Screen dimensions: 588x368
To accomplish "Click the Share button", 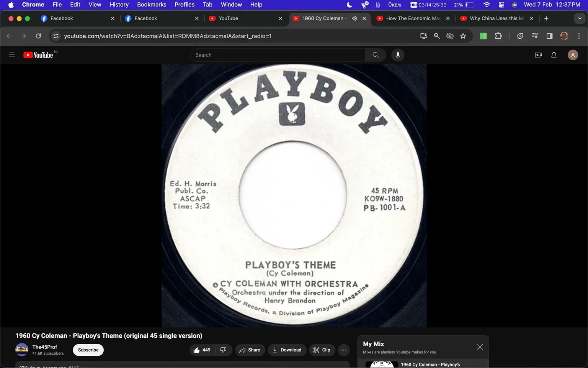I will [x=250, y=350].
